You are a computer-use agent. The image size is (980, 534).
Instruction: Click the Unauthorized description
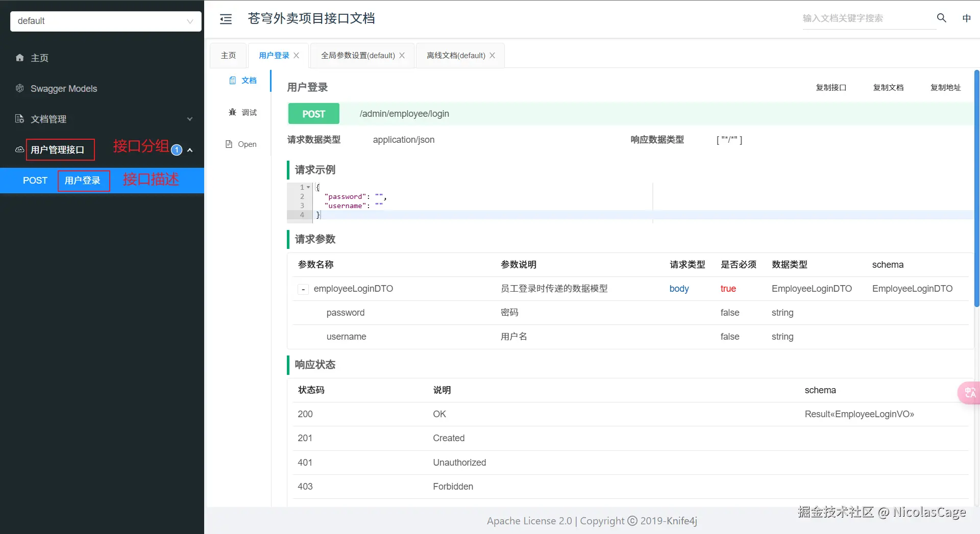click(459, 463)
